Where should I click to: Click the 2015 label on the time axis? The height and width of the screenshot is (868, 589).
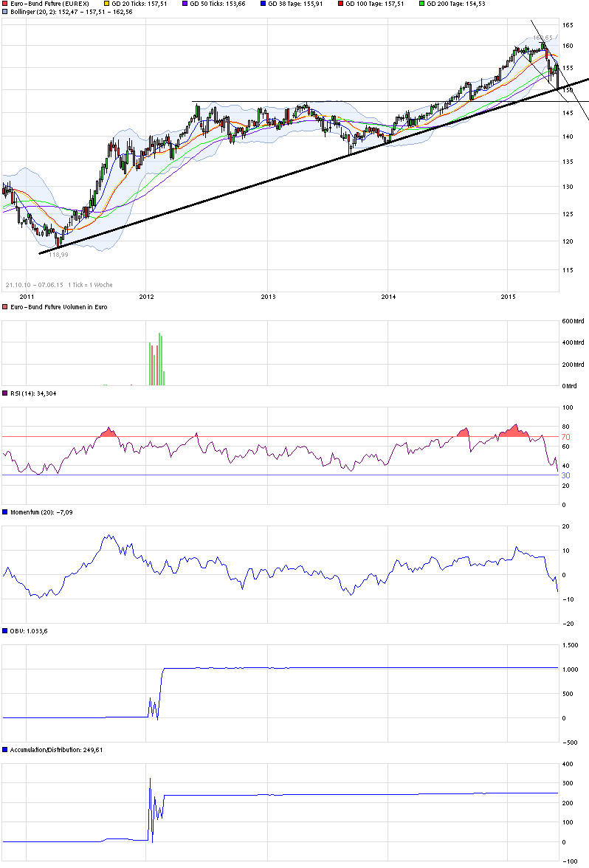pyautogui.click(x=508, y=297)
